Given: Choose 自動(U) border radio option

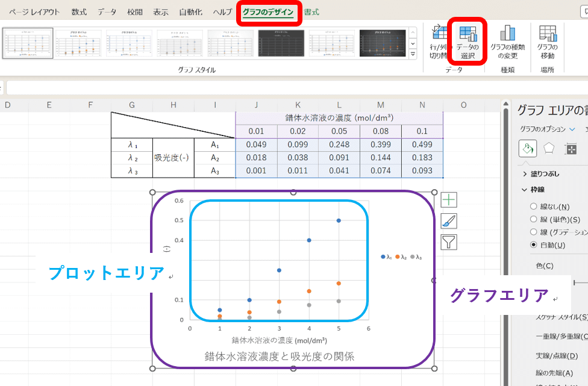Looking at the screenshot, I should [533, 244].
